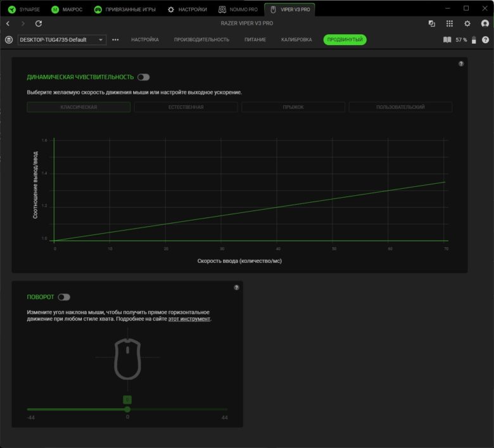Open the НАСТРОЙКИ top tab
The height and width of the screenshot is (448, 494).
click(x=187, y=10)
